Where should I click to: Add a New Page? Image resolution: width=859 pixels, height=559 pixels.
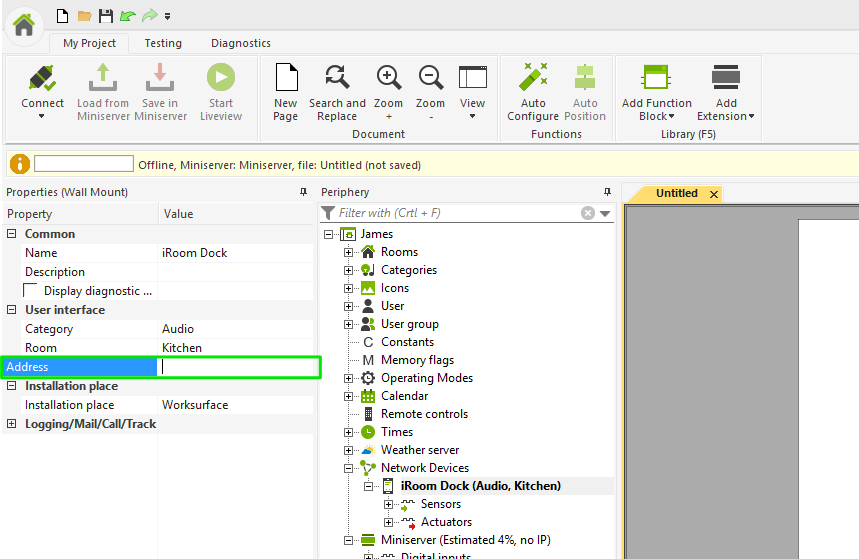click(285, 92)
